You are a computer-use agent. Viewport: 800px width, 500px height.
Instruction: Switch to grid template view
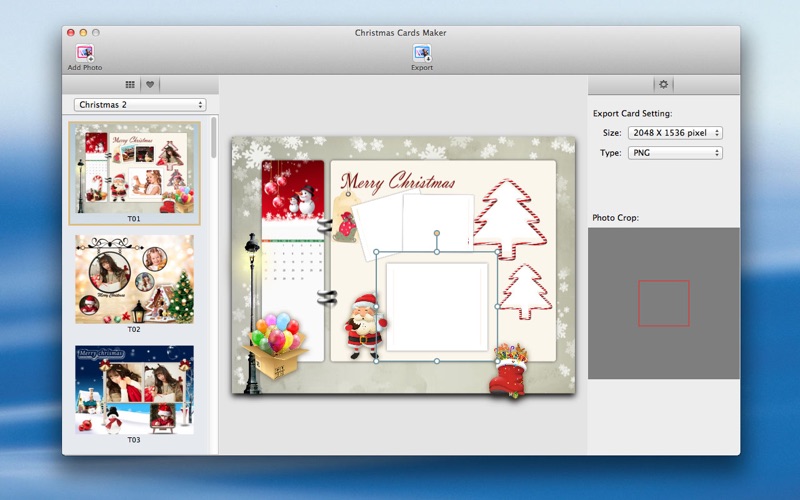tap(130, 85)
